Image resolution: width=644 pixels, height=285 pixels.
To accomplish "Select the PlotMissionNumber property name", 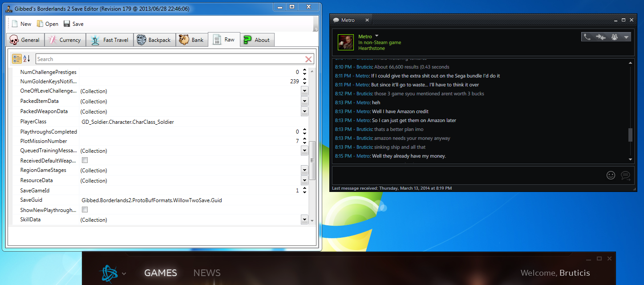I will 44,141.
